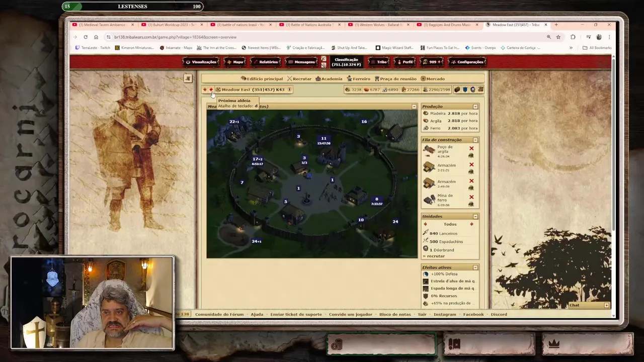Image resolution: width=644 pixels, height=362 pixels.
Task: Switch to the Medieval Tavern Ambience tab
Action: [103, 25]
